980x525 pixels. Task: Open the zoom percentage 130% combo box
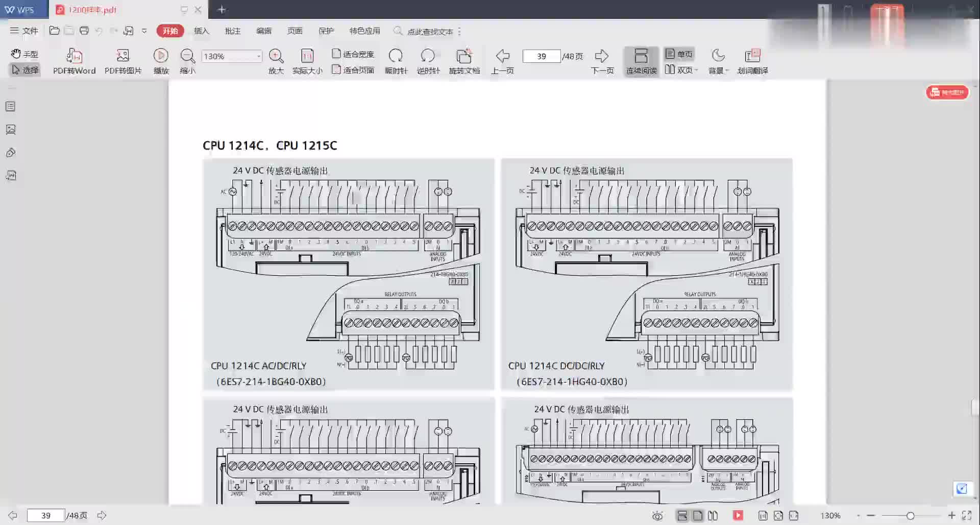[x=232, y=56]
